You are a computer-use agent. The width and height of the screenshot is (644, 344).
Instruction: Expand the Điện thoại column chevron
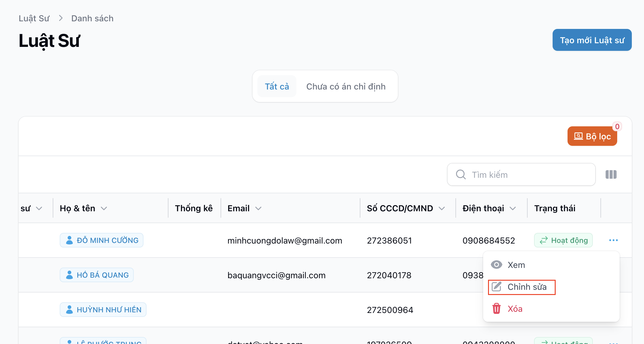coord(513,208)
